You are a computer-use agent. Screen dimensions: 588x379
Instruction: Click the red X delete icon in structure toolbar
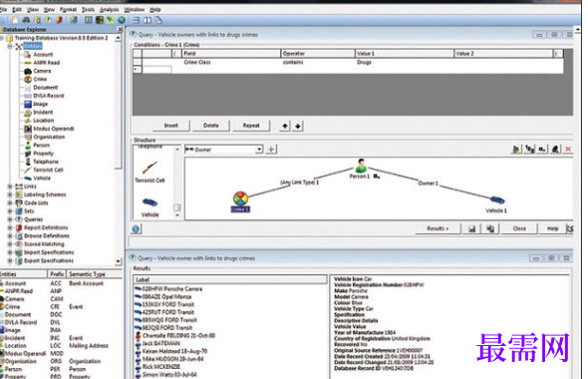(x=568, y=150)
